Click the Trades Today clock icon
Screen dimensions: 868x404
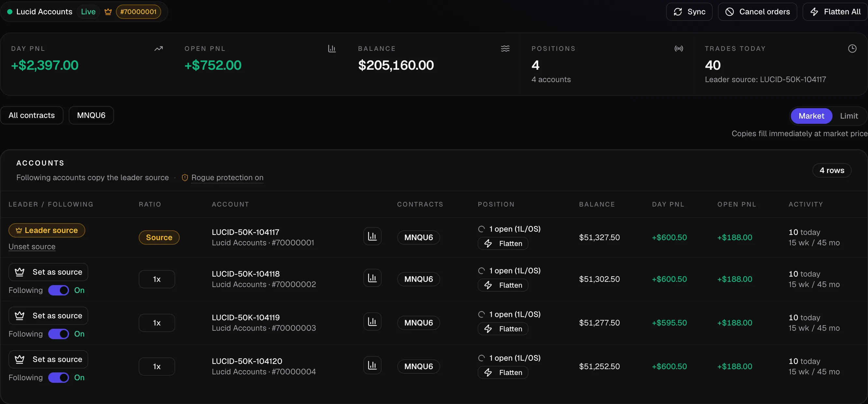click(x=852, y=49)
